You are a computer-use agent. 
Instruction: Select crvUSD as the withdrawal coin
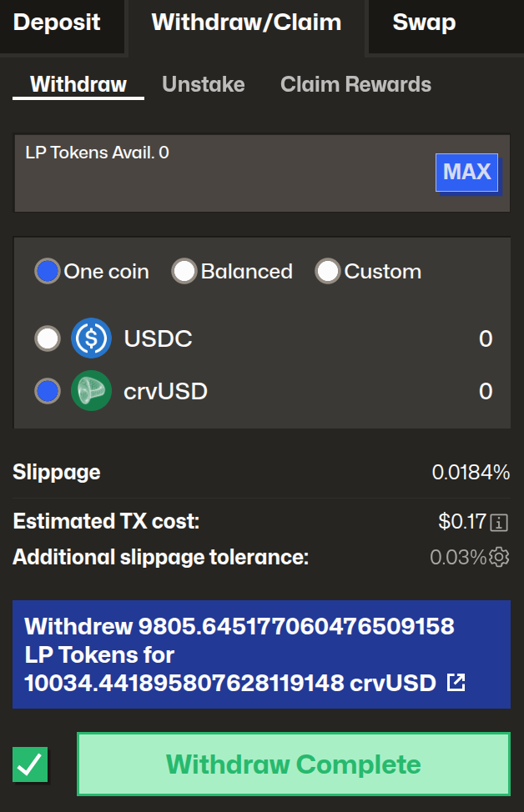point(48,390)
